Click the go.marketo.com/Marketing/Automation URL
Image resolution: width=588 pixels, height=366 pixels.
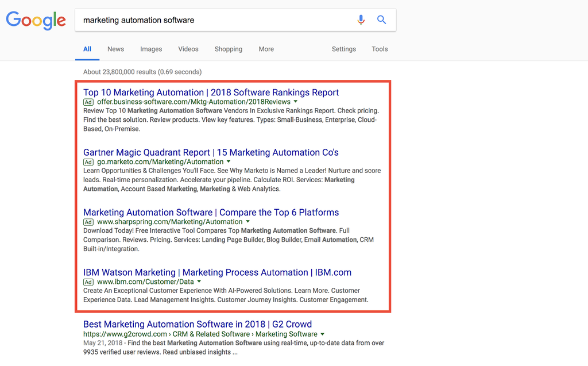point(161,162)
